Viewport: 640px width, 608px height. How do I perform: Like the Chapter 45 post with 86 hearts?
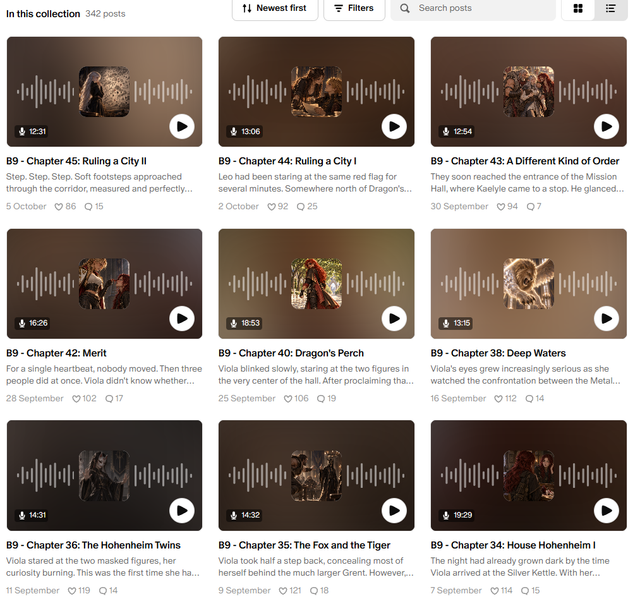pyautogui.click(x=59, y=206)
